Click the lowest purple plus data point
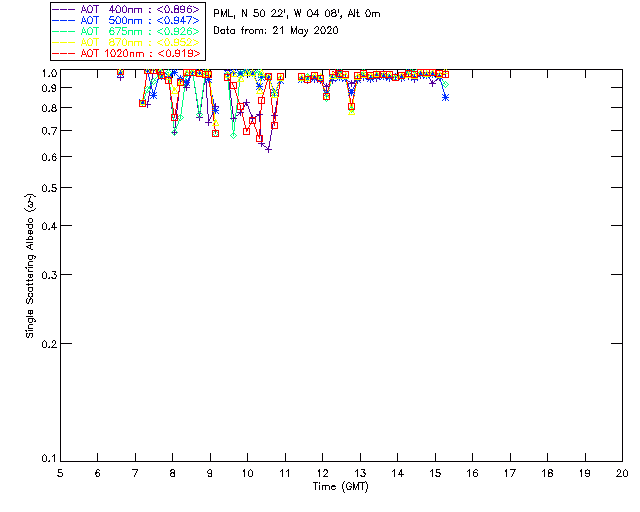 tap(268, 150)
